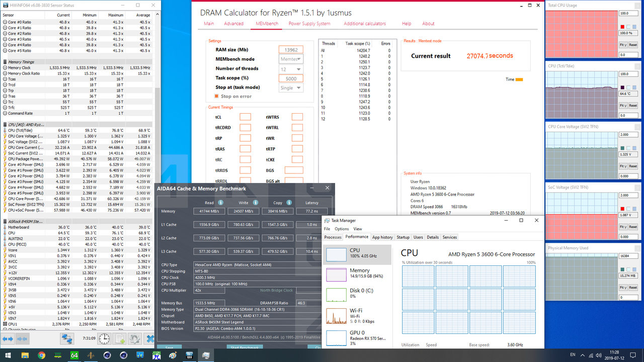Switch to Main tab in DRAM Calculator

(x=209, y=24)
